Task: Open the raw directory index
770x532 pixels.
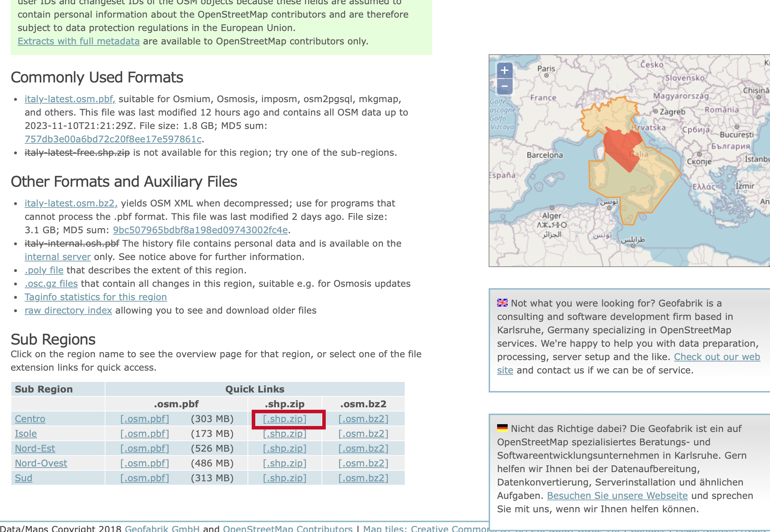Action: pos(68,310)
